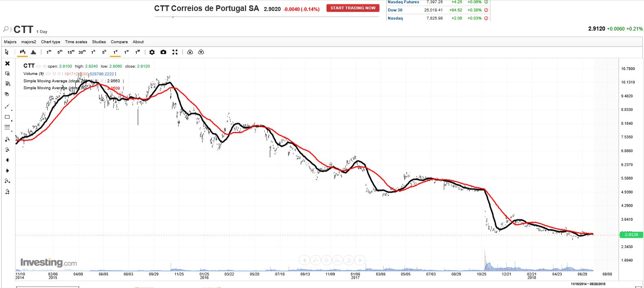Toggle visibility eye for CTT series

click(39, 66)
